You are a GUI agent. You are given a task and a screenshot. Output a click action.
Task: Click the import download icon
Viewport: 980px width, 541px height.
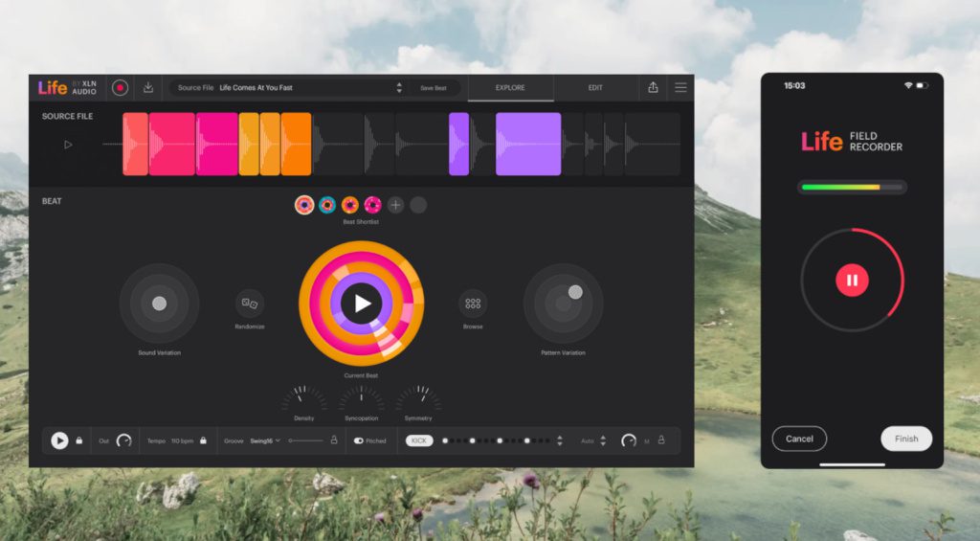pos(148,87)
